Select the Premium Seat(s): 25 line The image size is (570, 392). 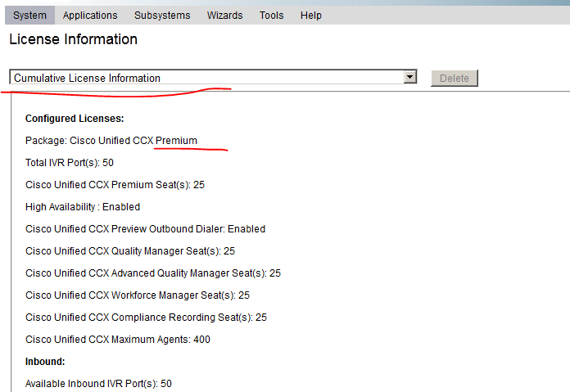click(x=115, y=185)
